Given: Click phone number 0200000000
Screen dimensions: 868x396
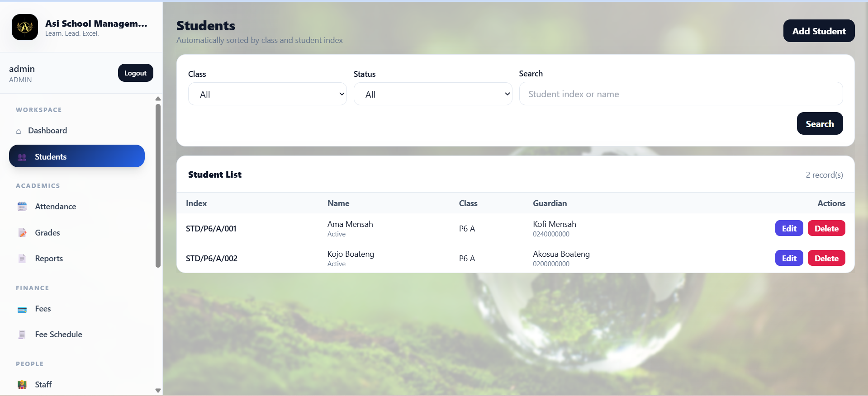Looking at the screenshot, I should click(x=551, y=264).
